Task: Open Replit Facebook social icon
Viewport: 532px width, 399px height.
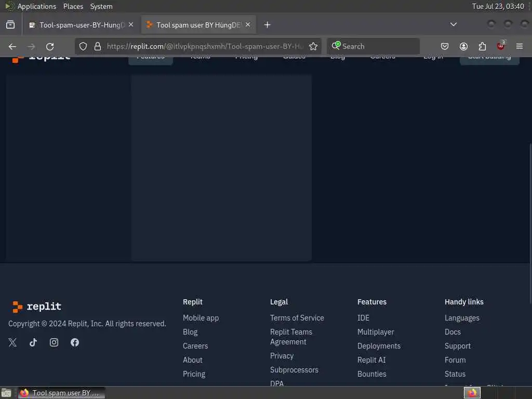Action: 75,342
